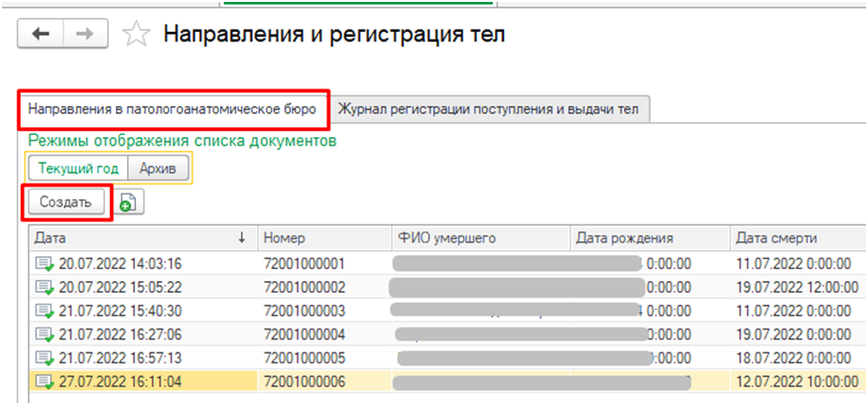
Task: Click document icon of row 72001000006
Action: pos(44,380)
